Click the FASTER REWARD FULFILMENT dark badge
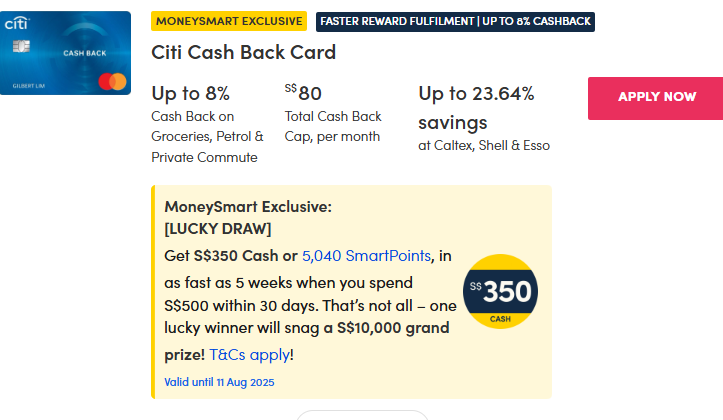The image size is (723, 420). coord(455,21)
